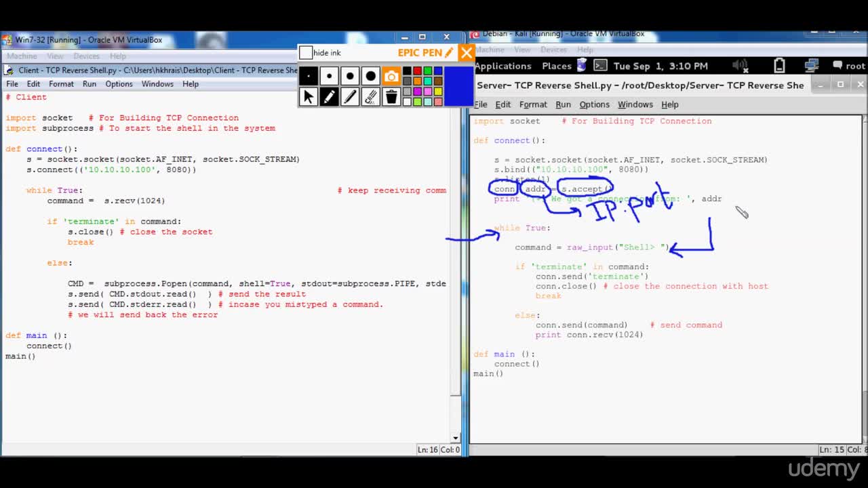
Task: Open Options menu in Client IDLE window
Action: 119,84
